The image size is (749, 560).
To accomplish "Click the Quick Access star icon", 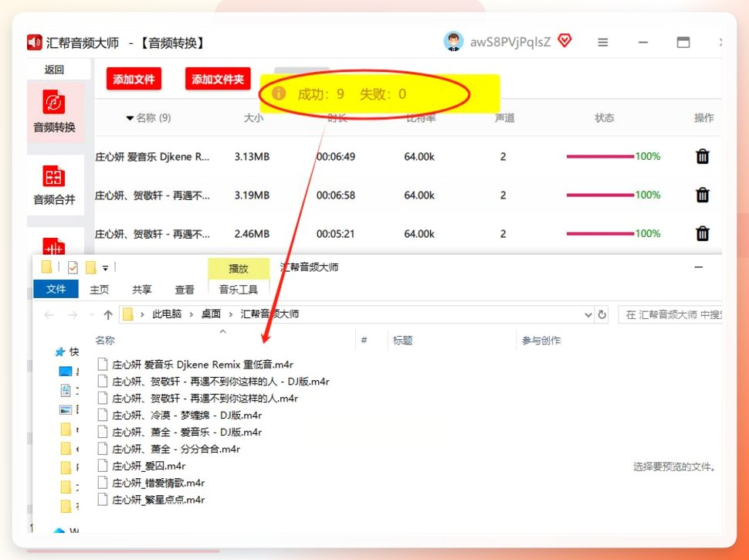I will [59, 352].
